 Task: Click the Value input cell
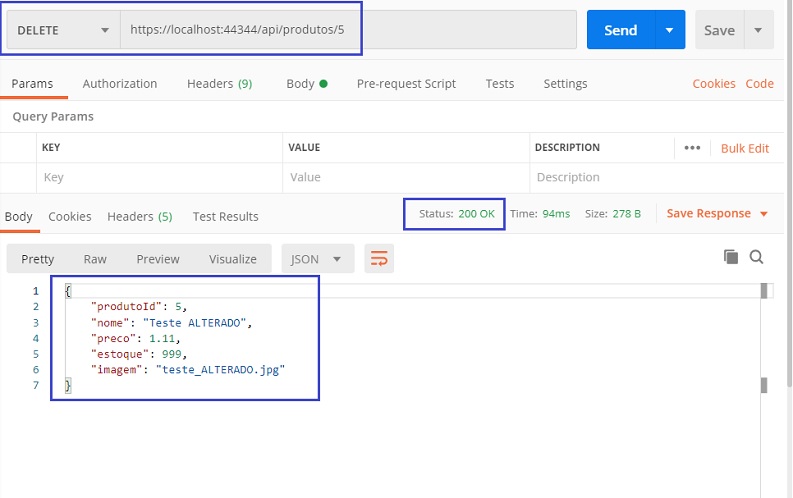pyautogui.click(x=406, y=177)
